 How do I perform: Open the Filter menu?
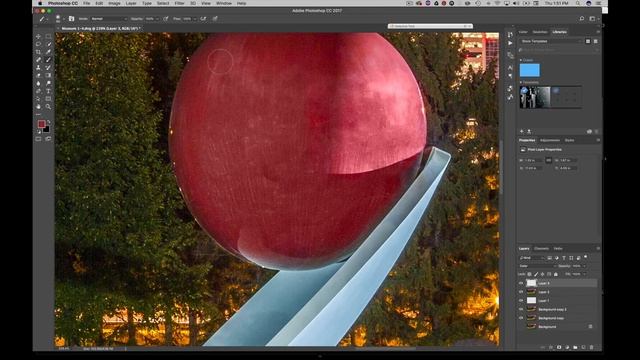[179, 3]
